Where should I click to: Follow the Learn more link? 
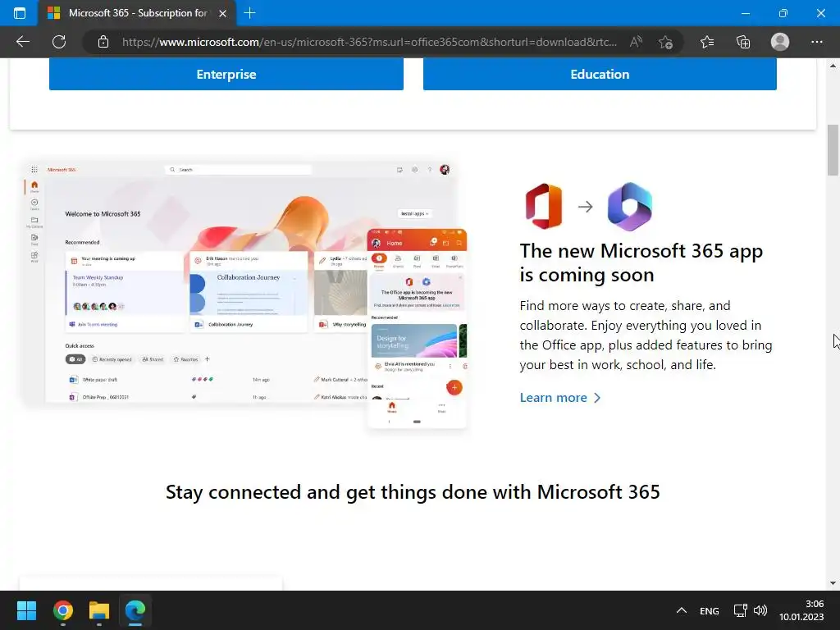coord(559,398)
